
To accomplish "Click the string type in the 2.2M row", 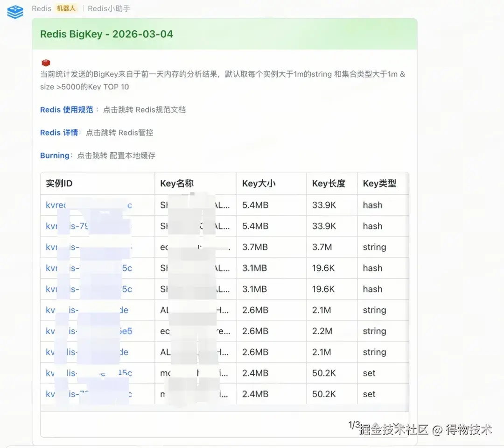I will pyautogui.click(x=374, y=331).
